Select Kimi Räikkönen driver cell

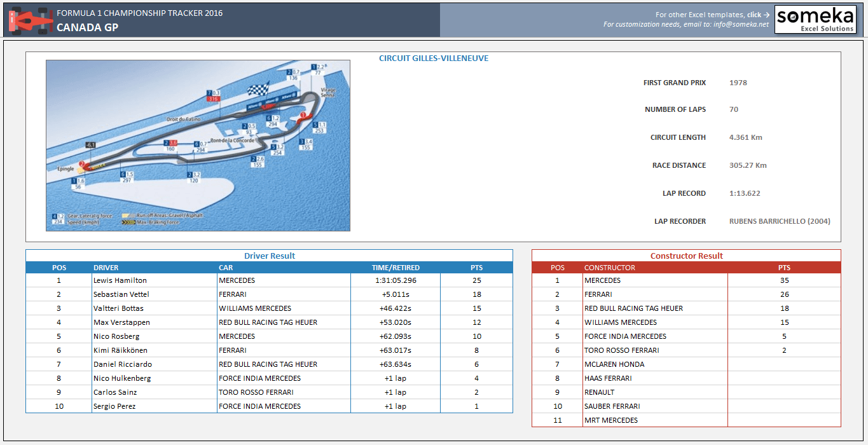[155, 350]
